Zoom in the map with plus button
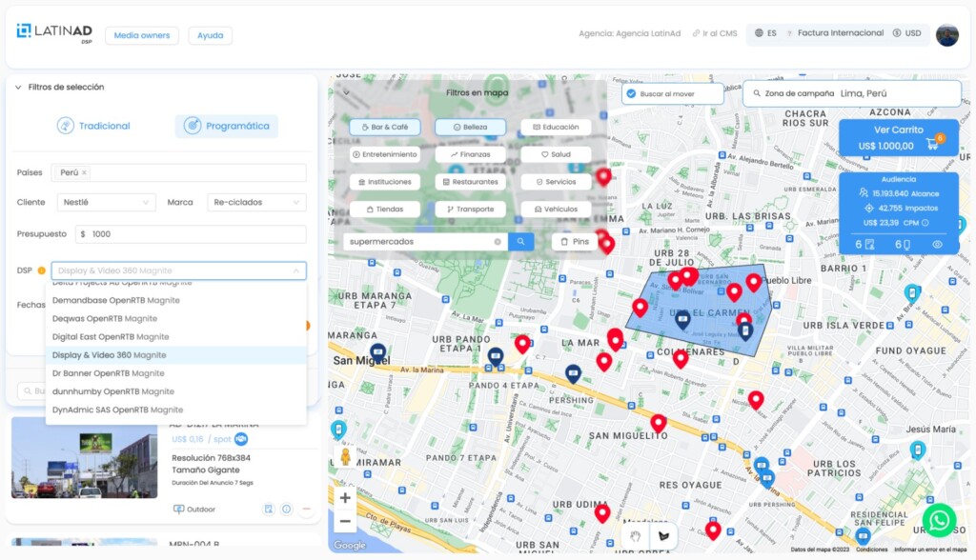 click(x=345, y=498)
